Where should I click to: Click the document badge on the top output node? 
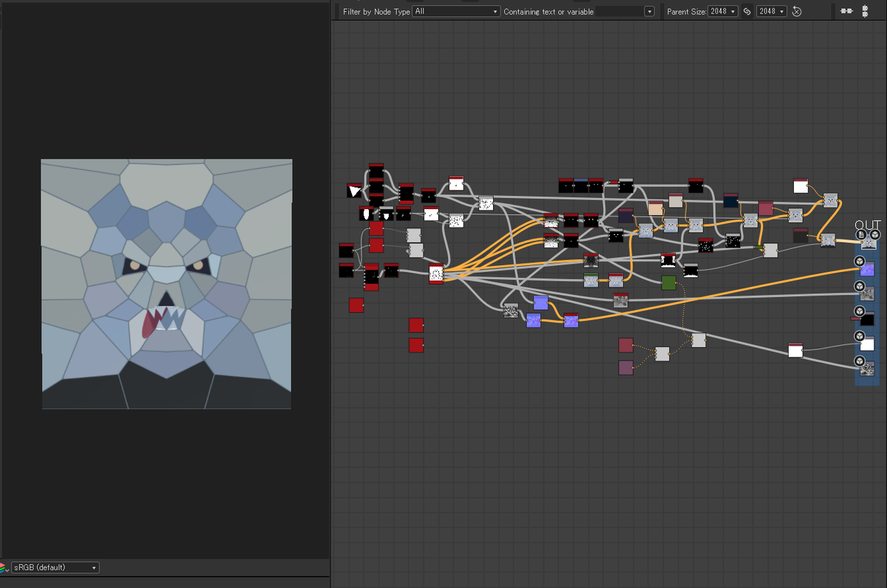861,234
